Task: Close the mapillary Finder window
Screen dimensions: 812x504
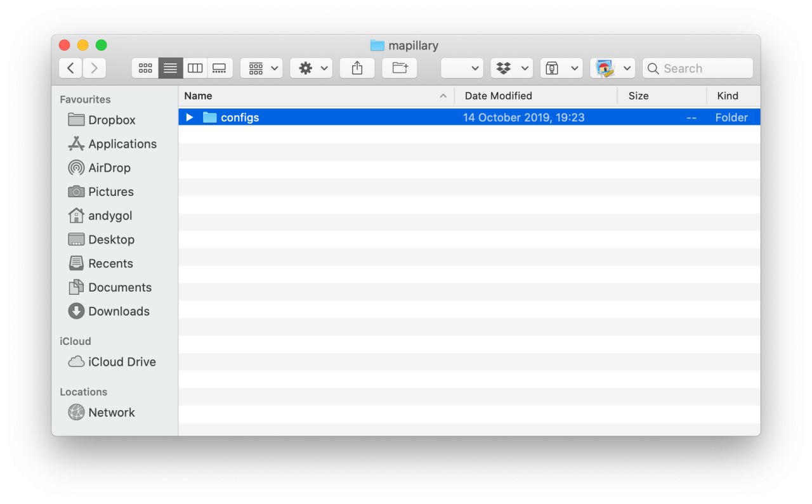Action: point(65,45)
